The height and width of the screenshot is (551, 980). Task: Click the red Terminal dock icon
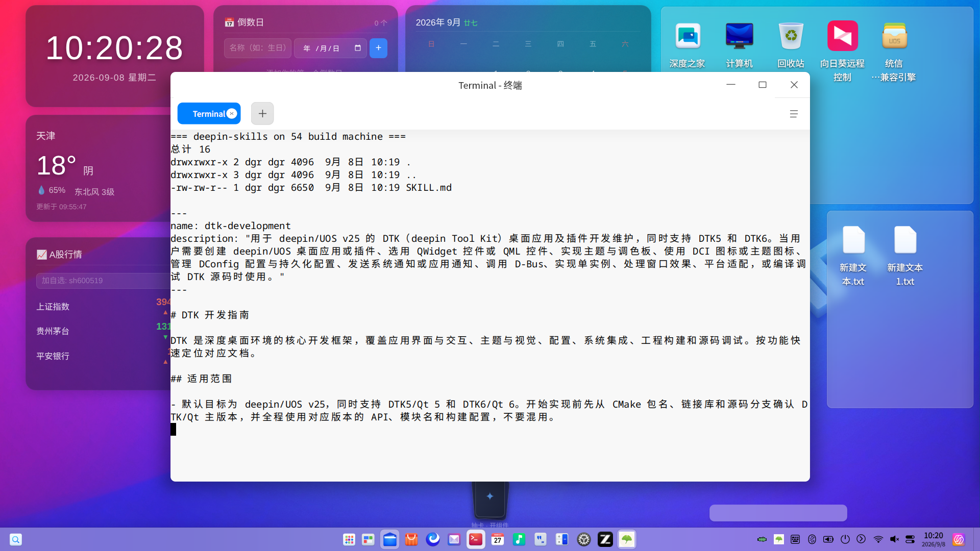[x=476, y=539]
